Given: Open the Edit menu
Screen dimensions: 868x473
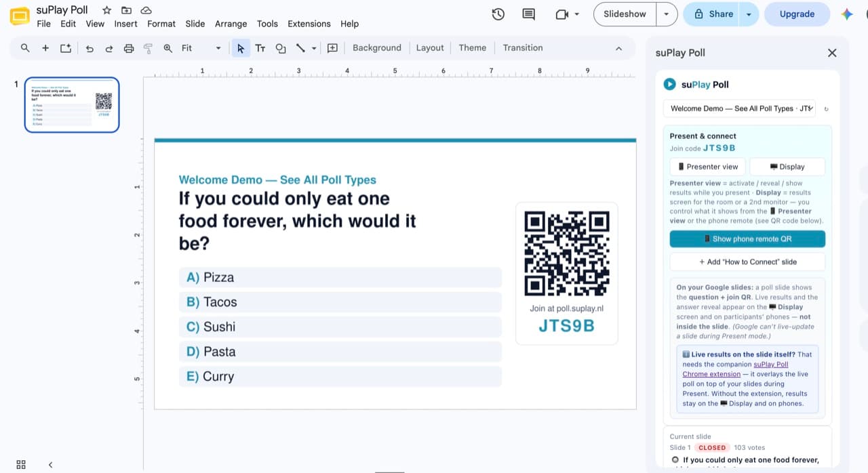Looking at the screenshot, I should tap(68, 24).
